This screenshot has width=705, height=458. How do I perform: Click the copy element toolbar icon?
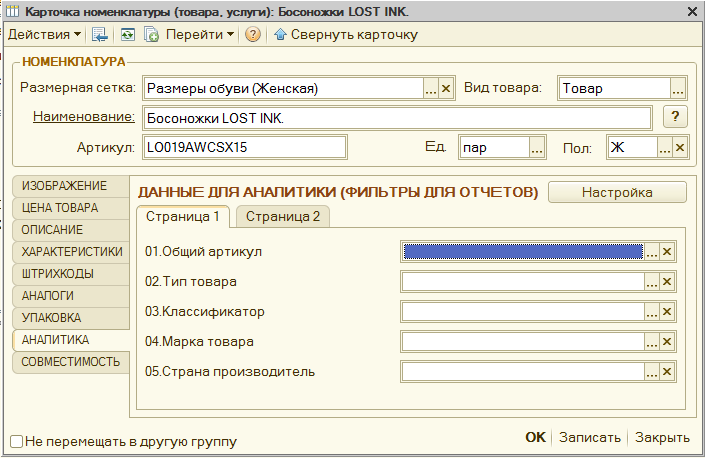point(151,34)
